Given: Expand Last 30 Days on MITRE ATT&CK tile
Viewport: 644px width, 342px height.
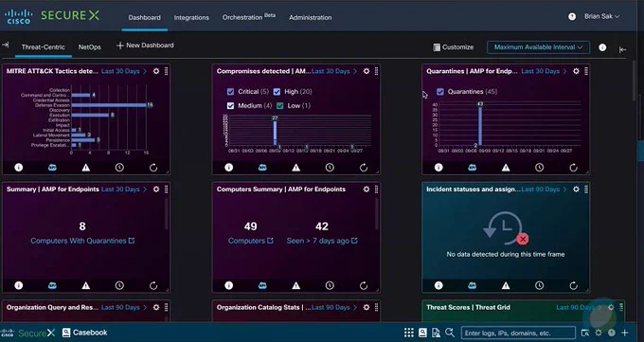Looking at the screenshot, I should click(x=124, y=71).
